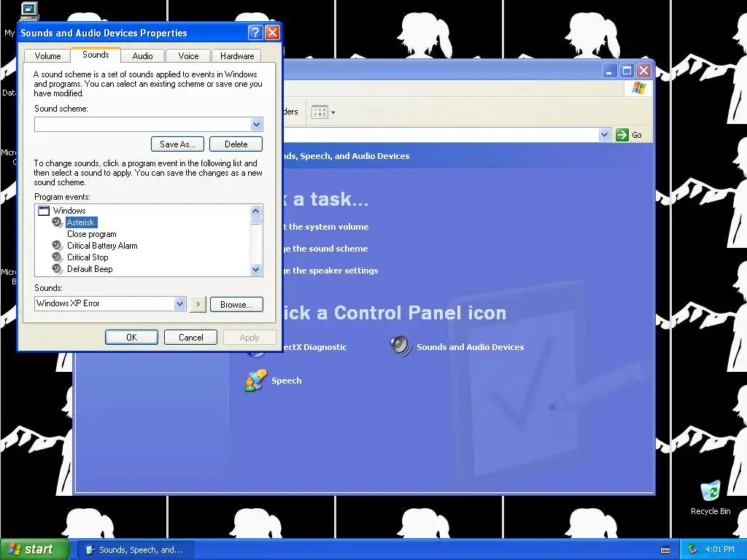This screenshot has width=747, height=560.
Task: Click the My Computer desktop icon
Action: [x=29, y=10]
